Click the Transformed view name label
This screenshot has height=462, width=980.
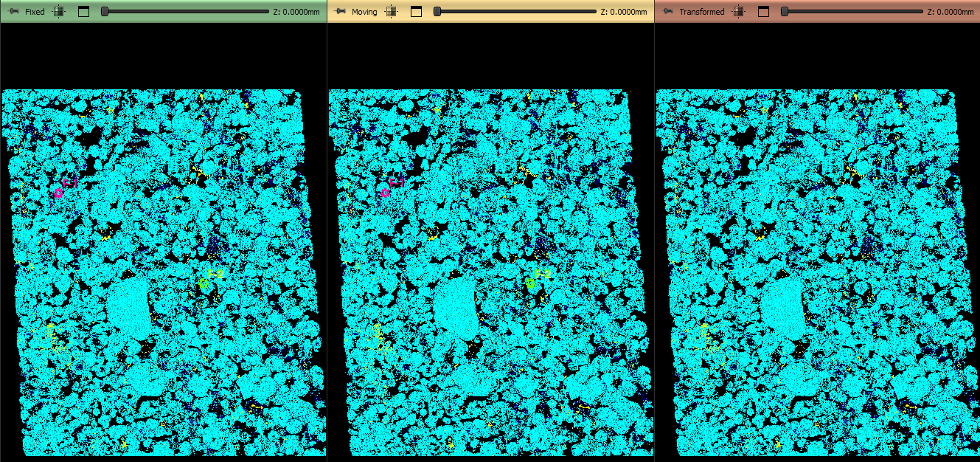point(701,12)
